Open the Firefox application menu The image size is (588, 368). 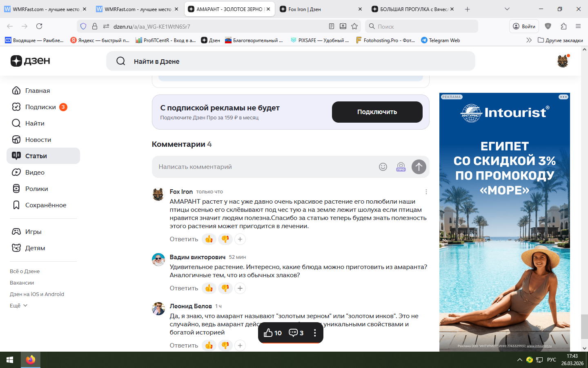coord(578,26)
